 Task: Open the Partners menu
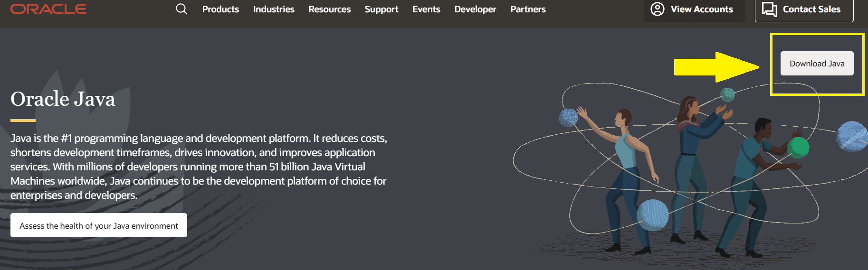[x=528, y=9]
